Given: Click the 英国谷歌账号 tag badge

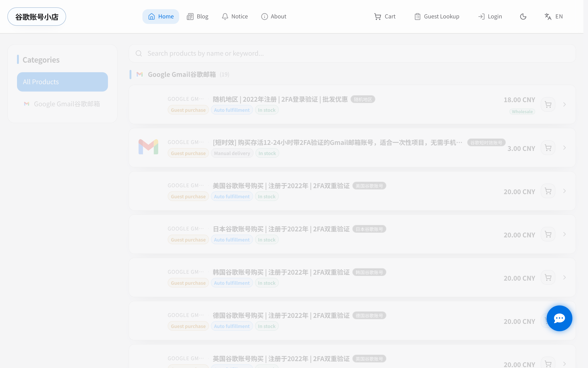Looking at the screenshot, I should click(x=369, y=359).
